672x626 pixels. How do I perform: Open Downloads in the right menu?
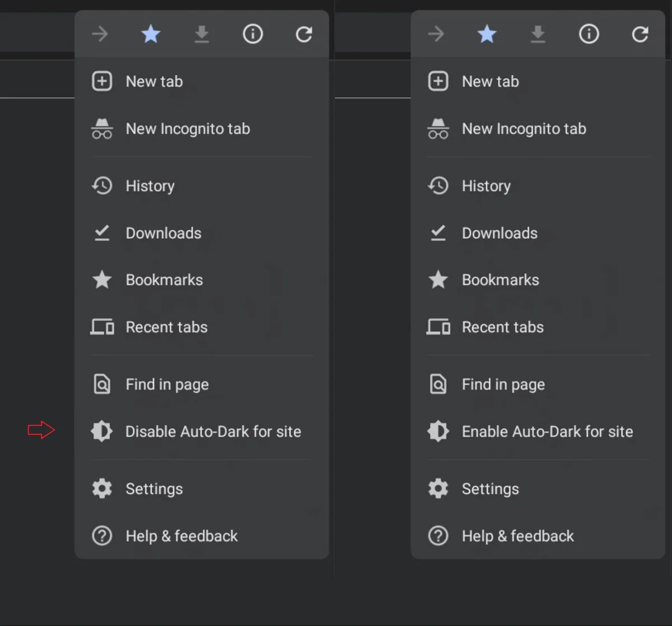[538, 233]
